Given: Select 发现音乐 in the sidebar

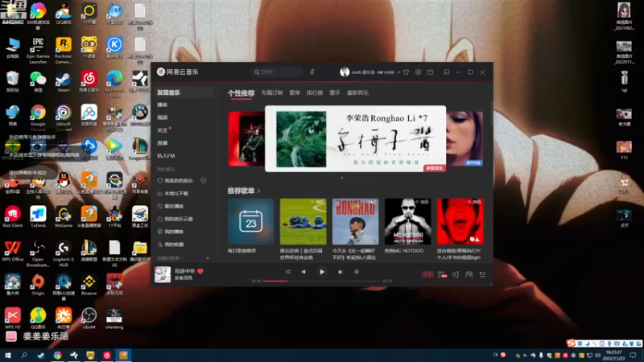Looking at the screenshot, I should point(184,93).
